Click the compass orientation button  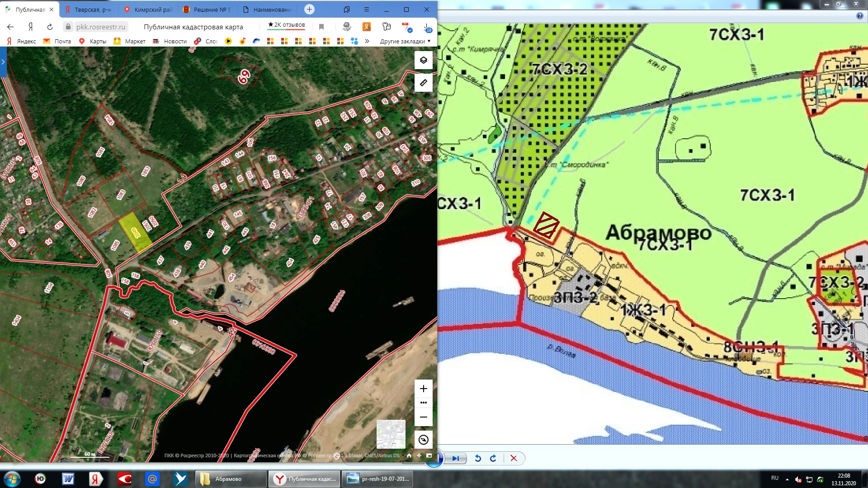pyautogui.click(x=423, y=440)
